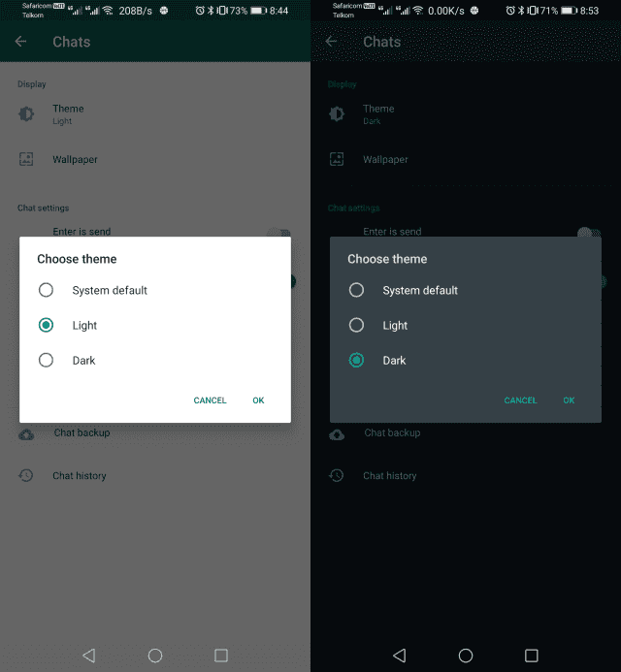This screenshot has width=621, height=672.
Task: Click CANCEL in the dark theme dialog
Action: 520,400
